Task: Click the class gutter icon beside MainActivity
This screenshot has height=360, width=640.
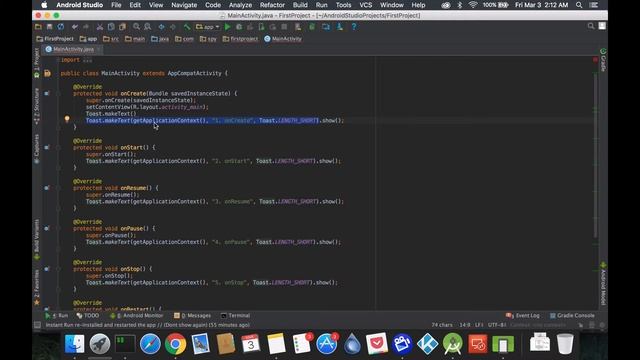Action: [47, 73]
